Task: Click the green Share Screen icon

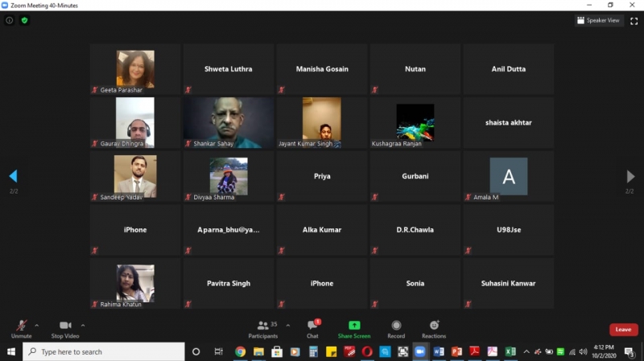Action: (354, 326)
